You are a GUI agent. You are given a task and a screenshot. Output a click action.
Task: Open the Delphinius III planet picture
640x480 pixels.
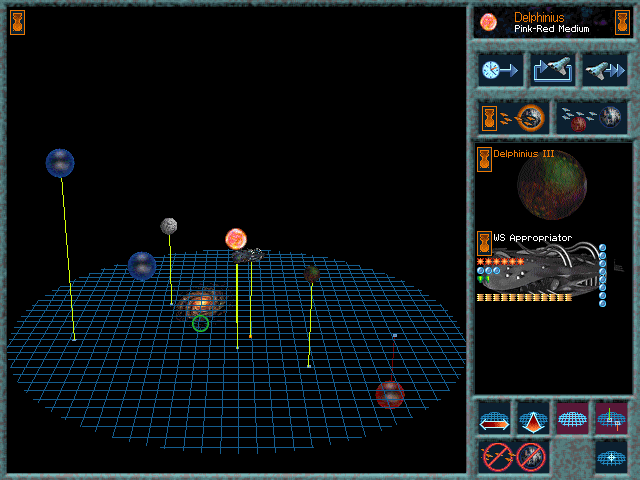click(x=552, y=185)
